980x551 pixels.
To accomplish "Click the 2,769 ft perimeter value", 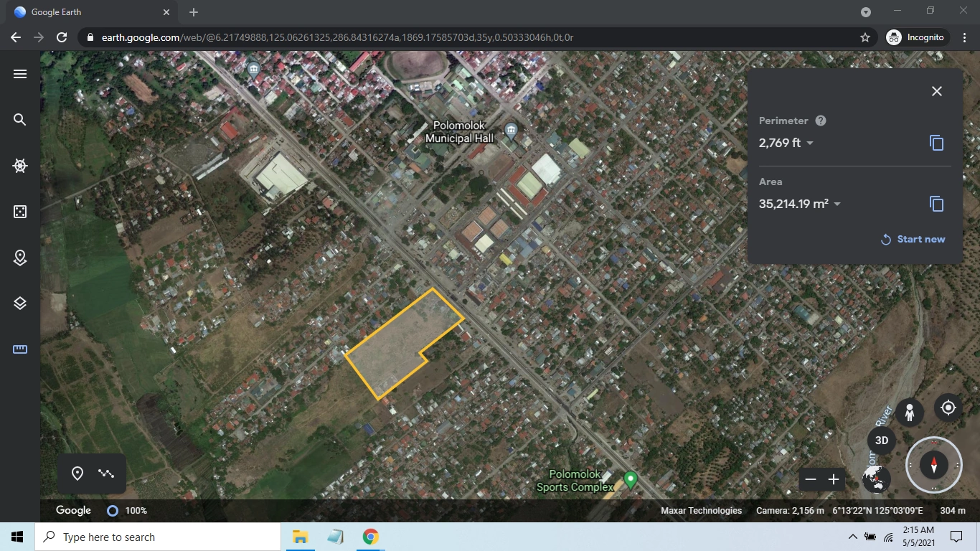I will [x=780, y=143].
